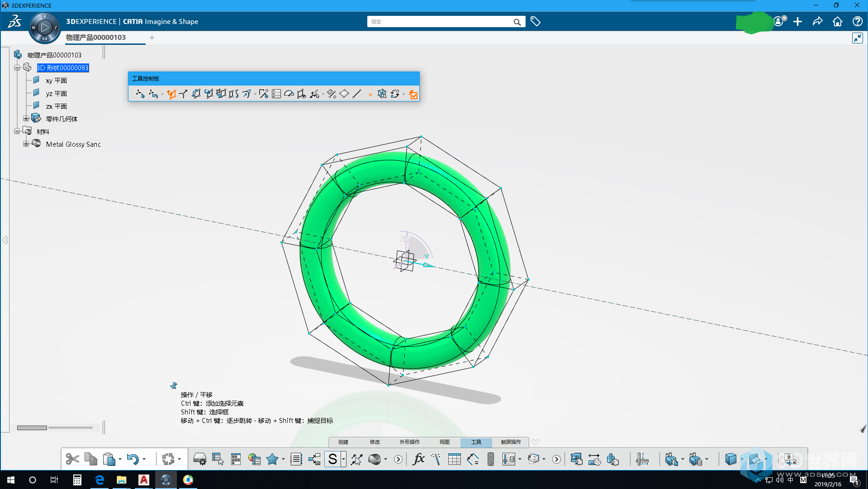
Task: Open Microsoft Edge from taskbar
Action: 100,480
